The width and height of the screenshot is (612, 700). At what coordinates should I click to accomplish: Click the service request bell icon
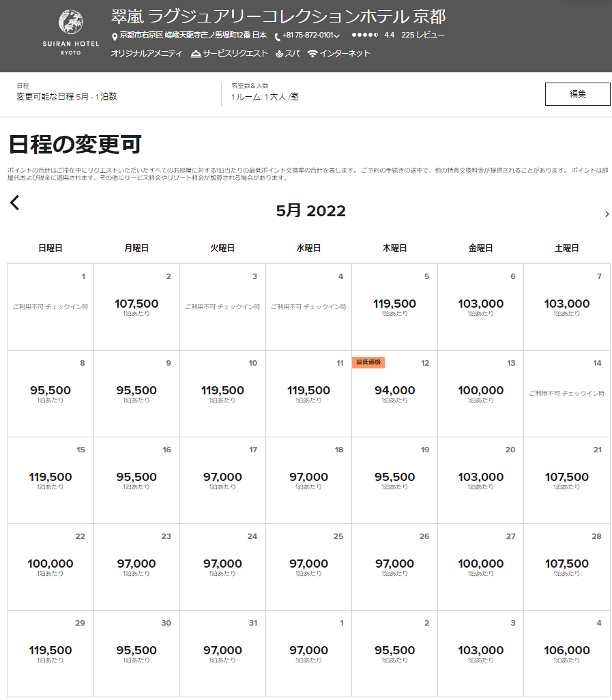click(196, 54)
